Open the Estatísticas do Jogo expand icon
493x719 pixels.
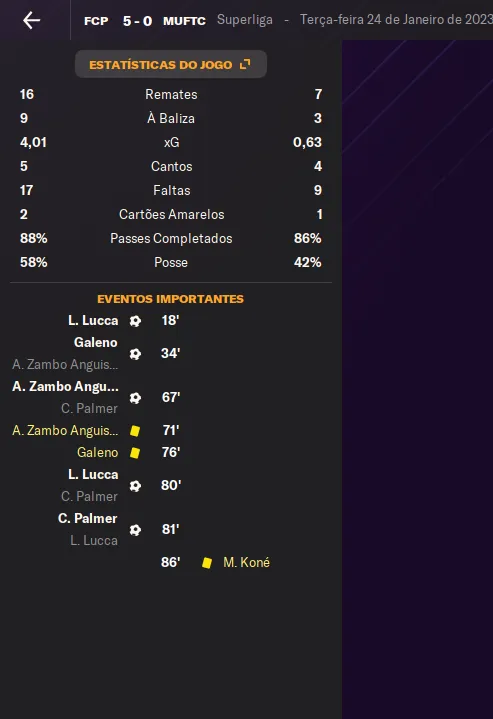coord(245,64)
